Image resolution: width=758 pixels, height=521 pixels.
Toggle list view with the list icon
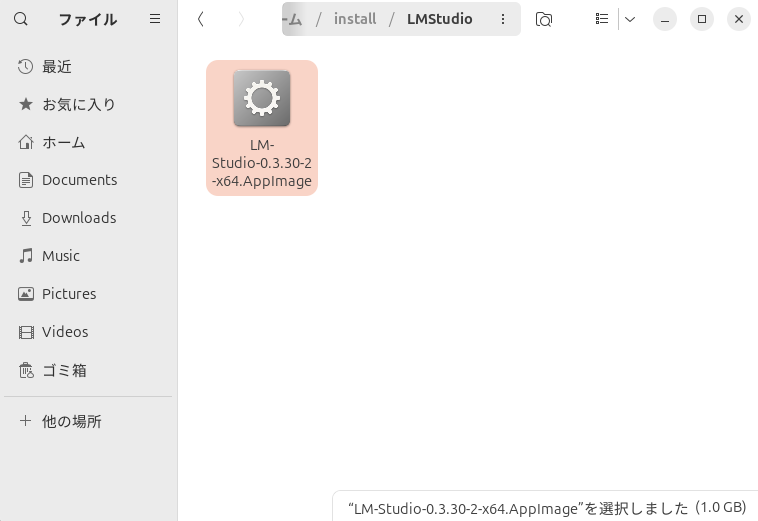[x=601, y=19]
